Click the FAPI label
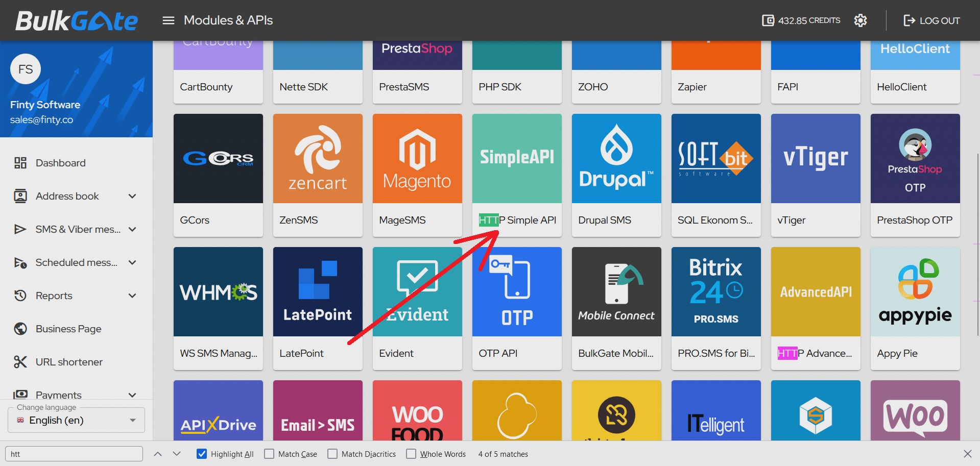The height and width of the screenshot is (466, 980). 787,87
